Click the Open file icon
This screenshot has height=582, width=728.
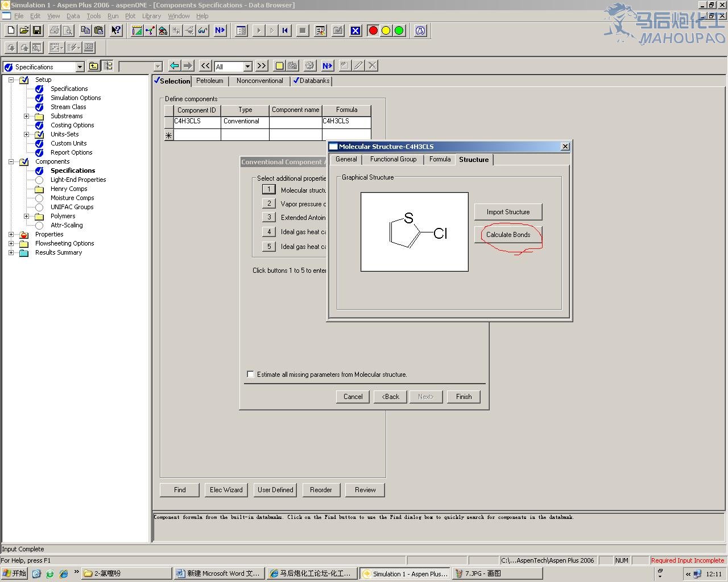click(x=24, y=31)
